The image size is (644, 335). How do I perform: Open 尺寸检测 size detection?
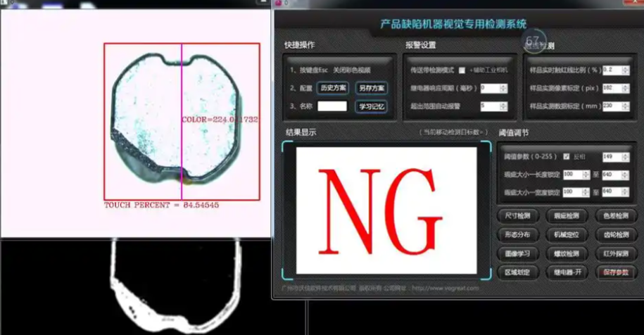518,215
